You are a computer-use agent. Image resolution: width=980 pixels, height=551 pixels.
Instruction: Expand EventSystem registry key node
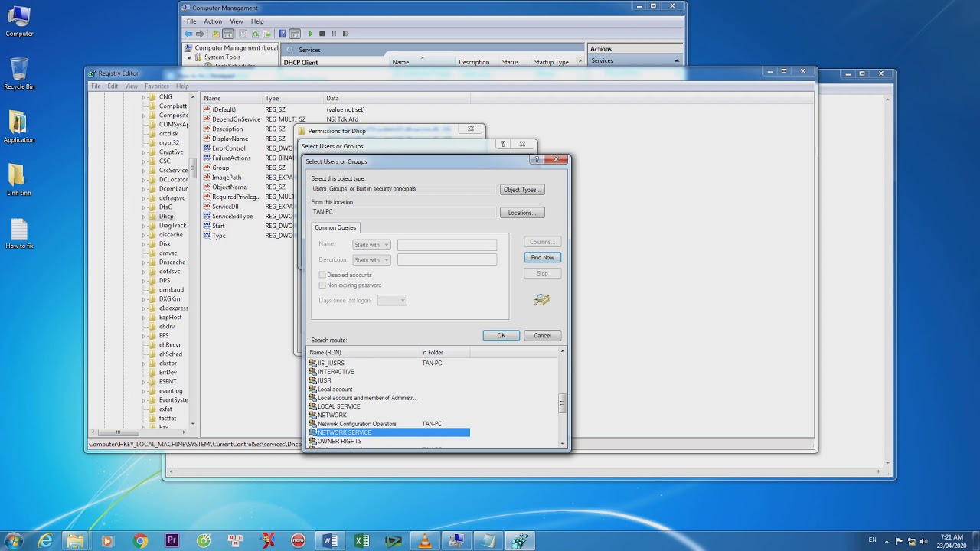point(144,400)
